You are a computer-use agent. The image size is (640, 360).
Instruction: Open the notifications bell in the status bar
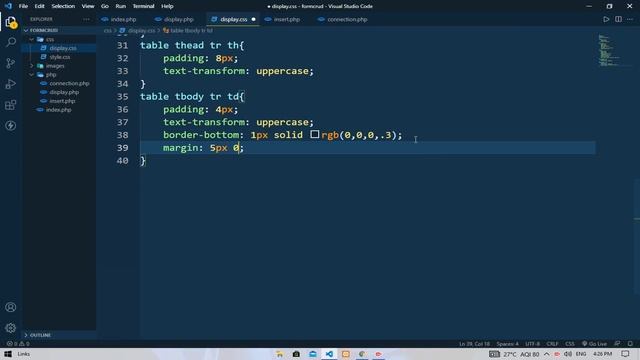[630, 344]
